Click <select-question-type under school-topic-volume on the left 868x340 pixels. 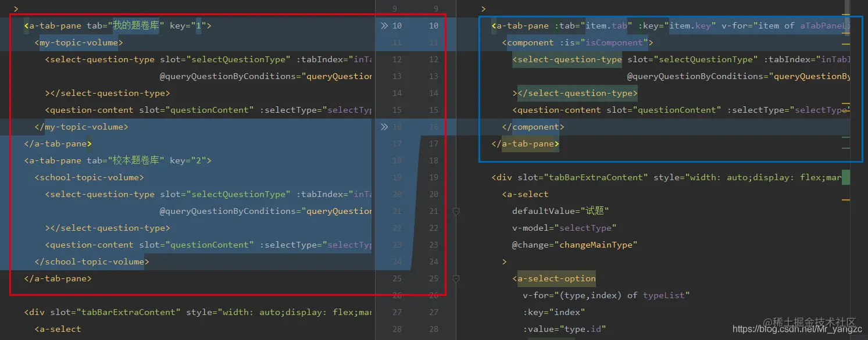[x=100, y=194]
